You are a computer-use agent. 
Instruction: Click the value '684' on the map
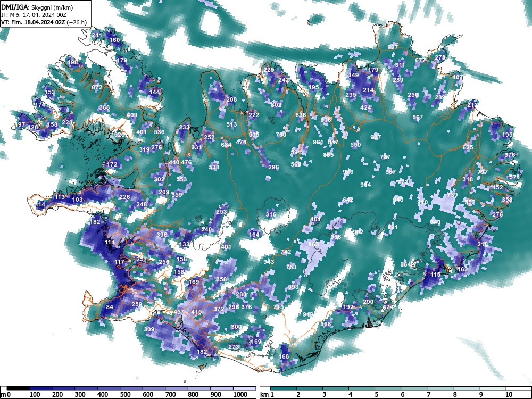[x=226, y=145]
